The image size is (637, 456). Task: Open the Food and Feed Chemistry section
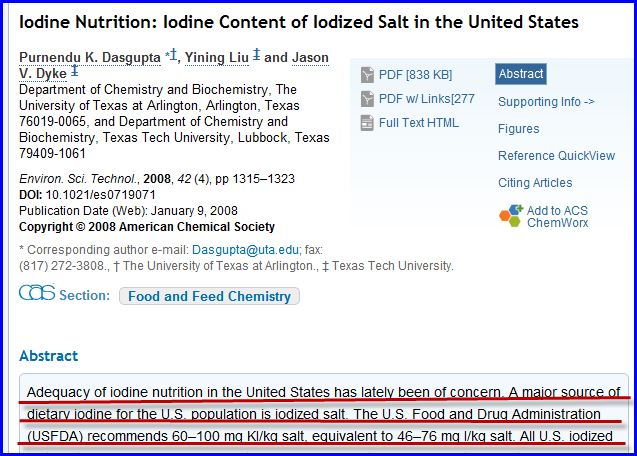point(209,296)
